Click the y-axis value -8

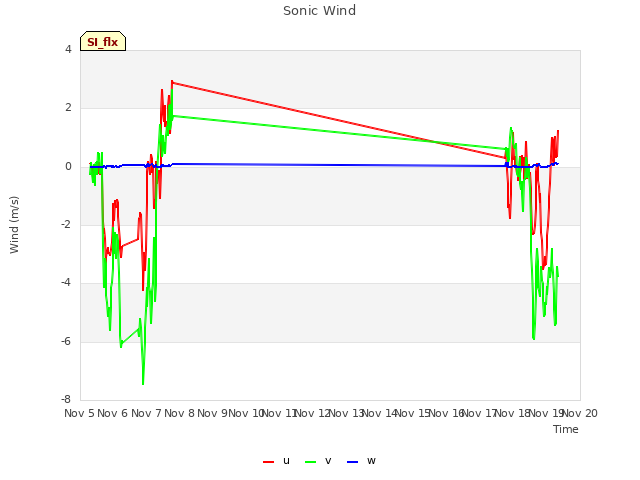pos(66,399)
